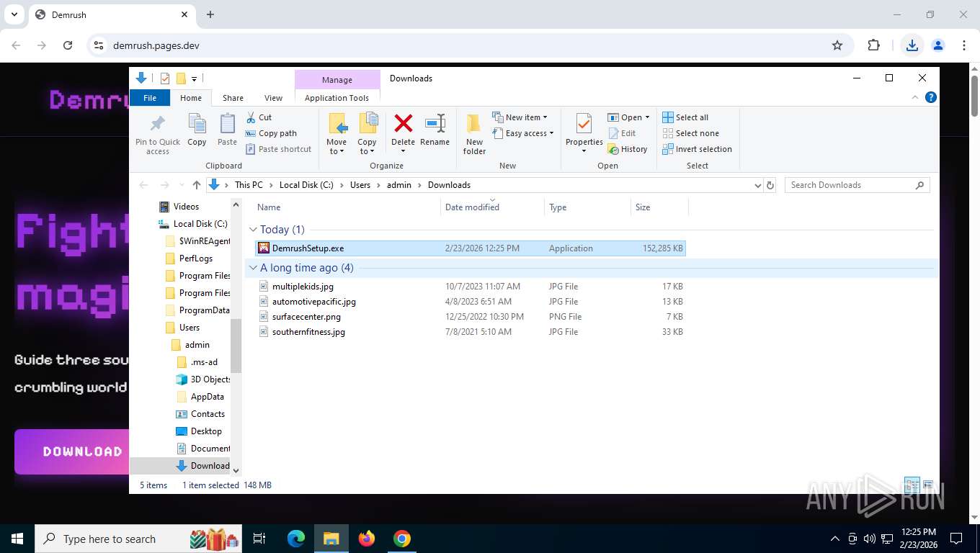
Task: Click the Edit ribbon item
Action: click(622, 133)
